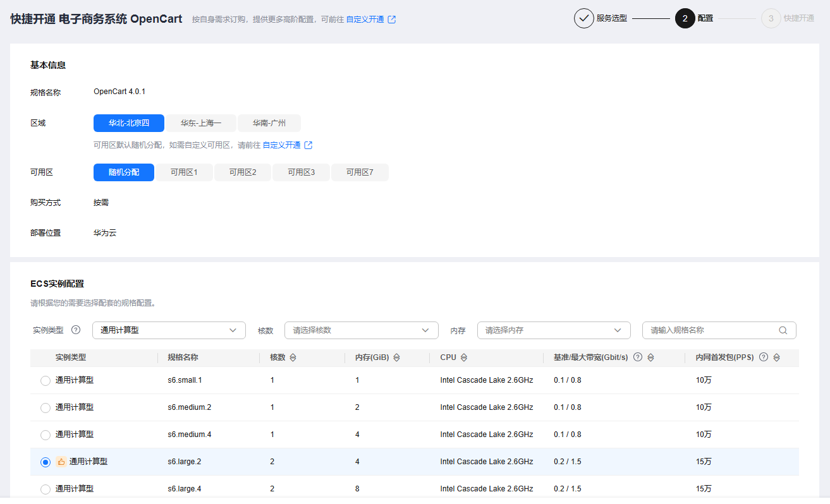Open the 自定义开通 link under region options
Screen dimensions: 830x504
point(282,145)
